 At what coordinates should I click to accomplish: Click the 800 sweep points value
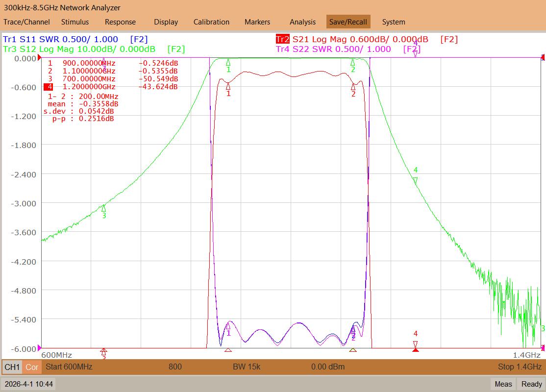coord(175,367)
